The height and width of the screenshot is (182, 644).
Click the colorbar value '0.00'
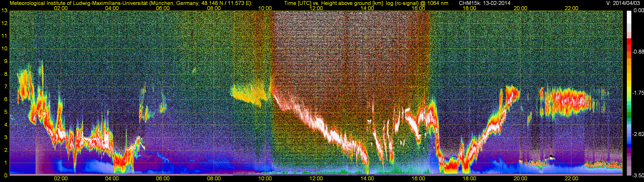point(639,11)
